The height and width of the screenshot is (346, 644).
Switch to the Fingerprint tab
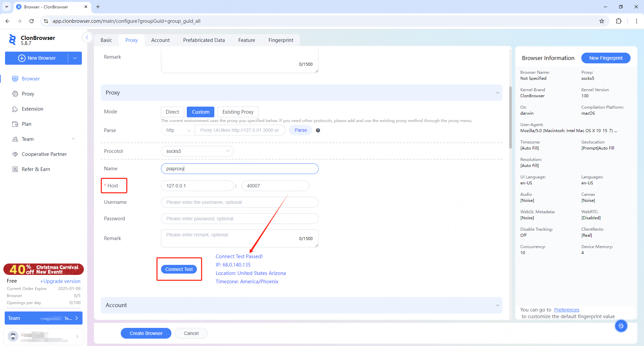coord(281,40)
